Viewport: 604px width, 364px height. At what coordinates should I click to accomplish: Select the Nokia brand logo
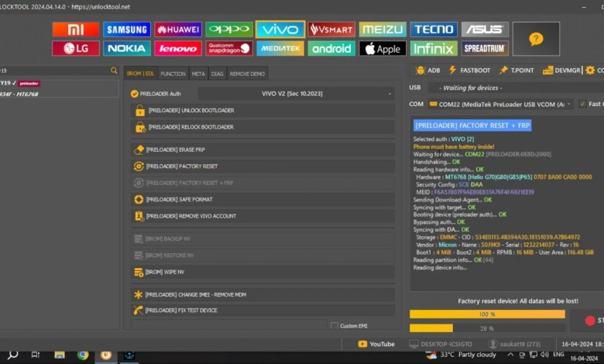127,49
